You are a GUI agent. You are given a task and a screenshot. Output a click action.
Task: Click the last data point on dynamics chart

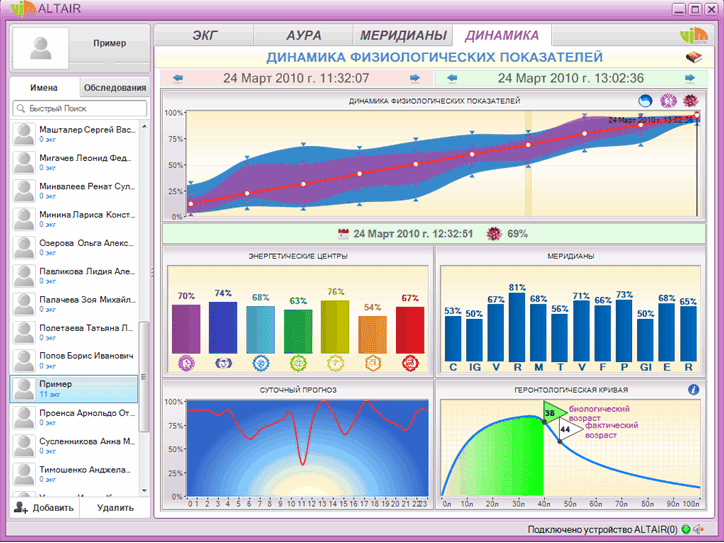point(697,115)
